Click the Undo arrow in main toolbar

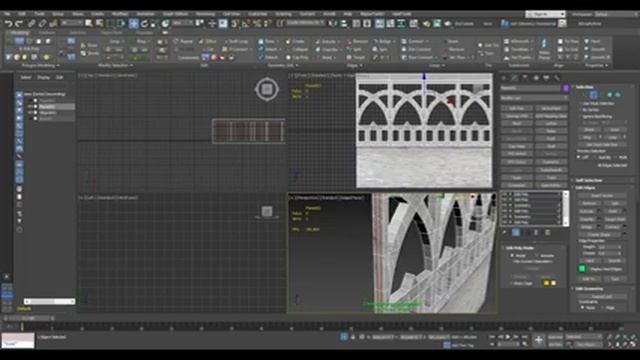tap(8, 24)
